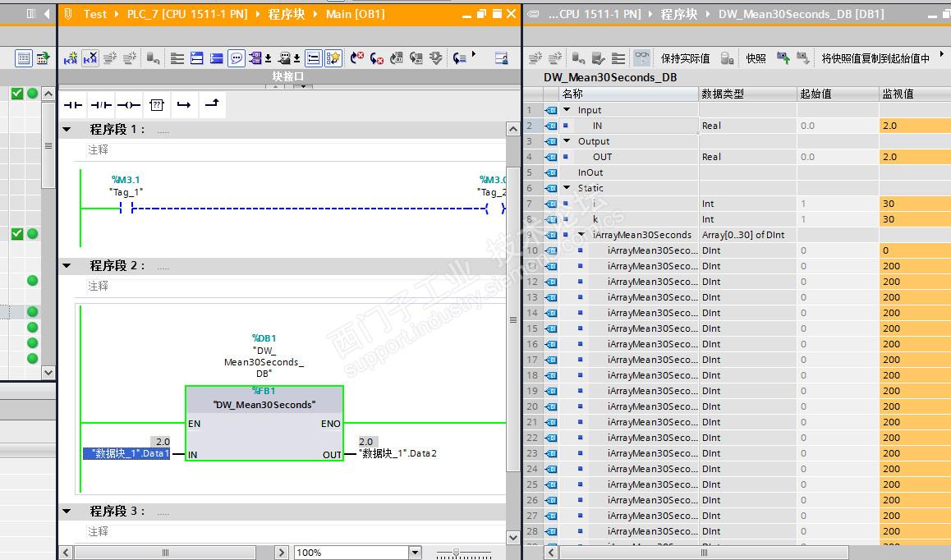The height and width of the screenshot is (560, 951).
Task: Click 快照 snapshot button
Action: click(x=756, y=58)
